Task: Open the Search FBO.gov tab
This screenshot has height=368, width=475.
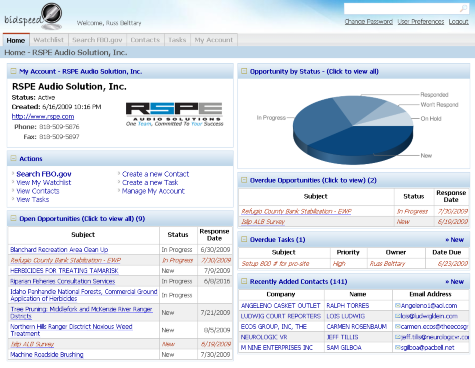Action: [x=97, y=40]
